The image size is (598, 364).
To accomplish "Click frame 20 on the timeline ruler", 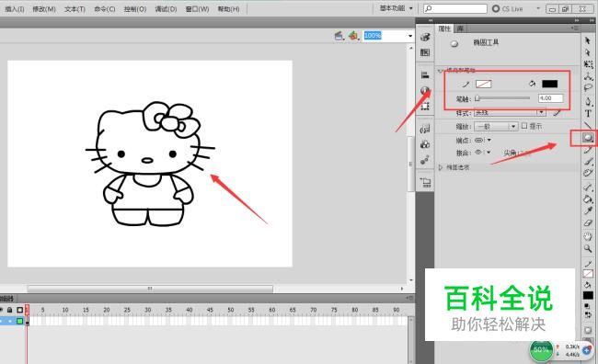I will coord(107,310).
